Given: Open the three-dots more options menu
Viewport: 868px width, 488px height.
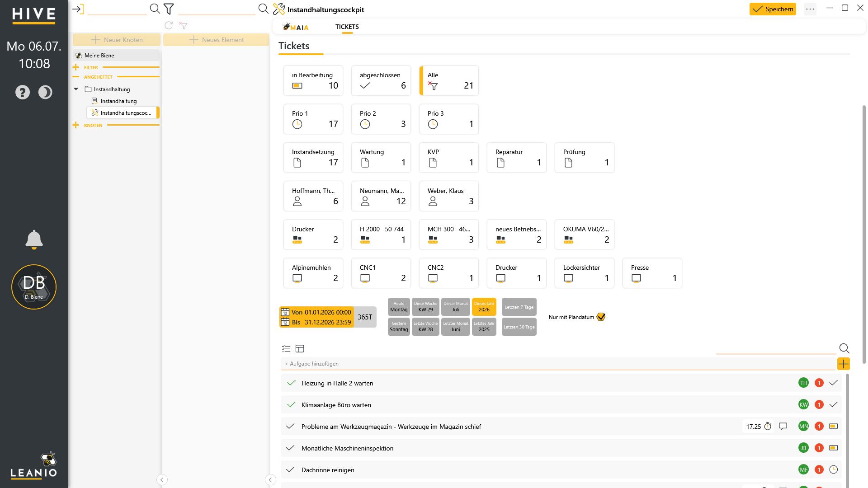Looking at the screenshot, I should (x=810, y=9).
